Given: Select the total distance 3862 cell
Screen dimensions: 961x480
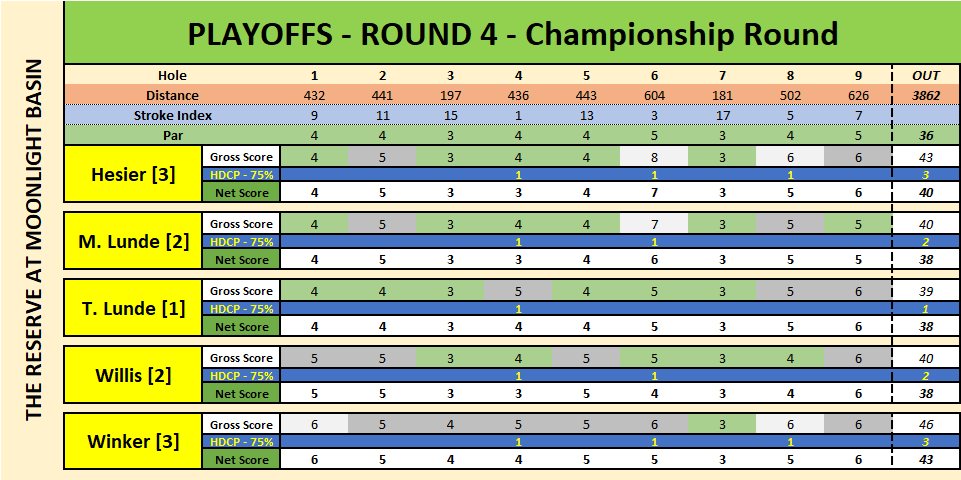Looking at the screenshot, I should click(x=925, y=95).
